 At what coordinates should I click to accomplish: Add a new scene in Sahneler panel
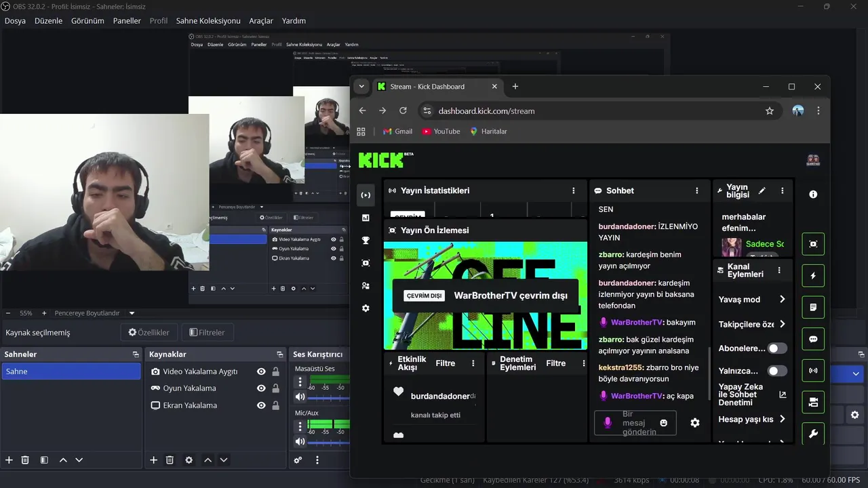pos(9,460)
